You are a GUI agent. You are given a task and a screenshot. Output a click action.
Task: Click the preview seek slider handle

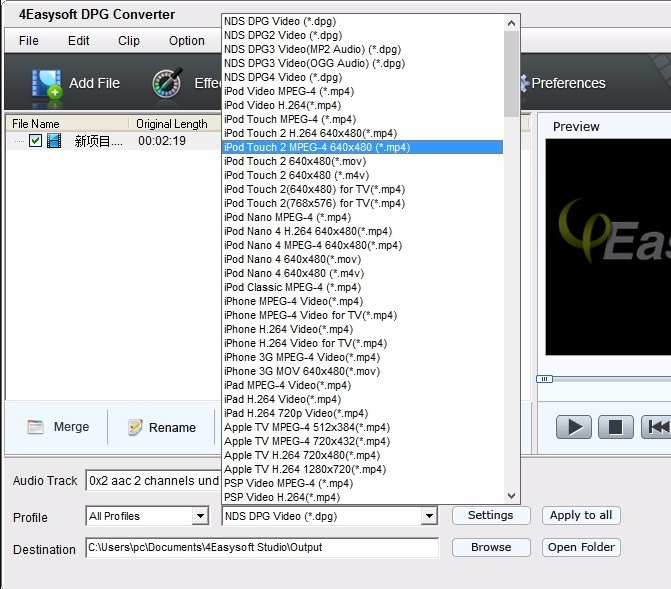544,379
